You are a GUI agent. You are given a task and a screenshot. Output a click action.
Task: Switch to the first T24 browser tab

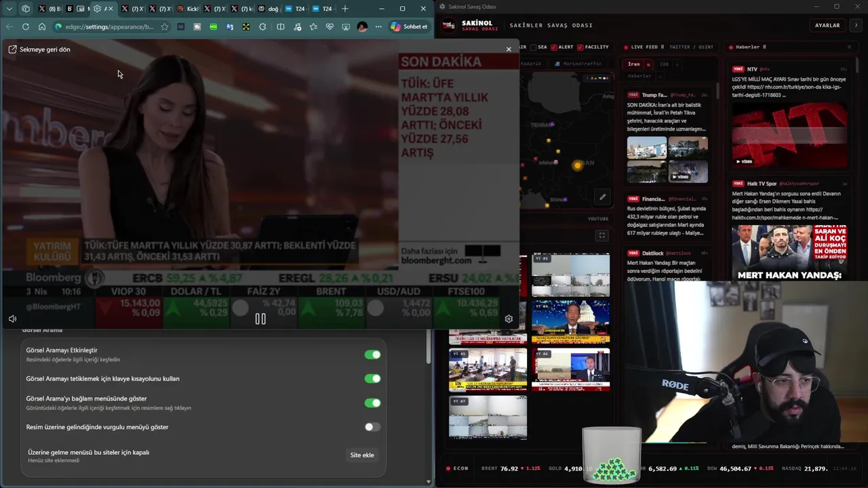(295, 9)
